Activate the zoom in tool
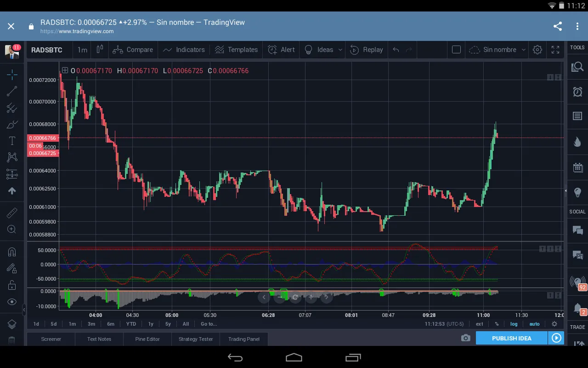The width and height of the screenshot is (588, 368). 12,229
